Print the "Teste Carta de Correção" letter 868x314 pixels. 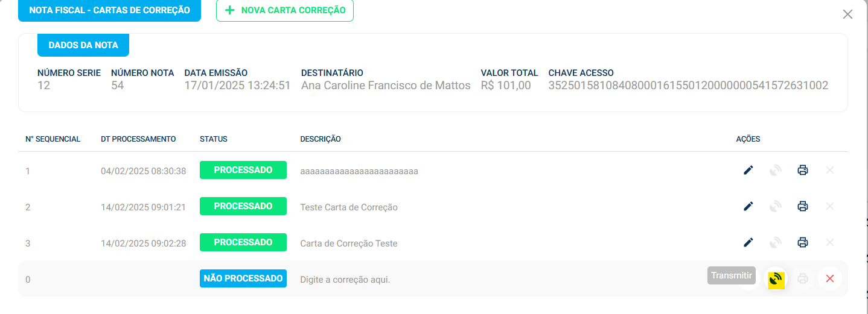click(802, 207)
